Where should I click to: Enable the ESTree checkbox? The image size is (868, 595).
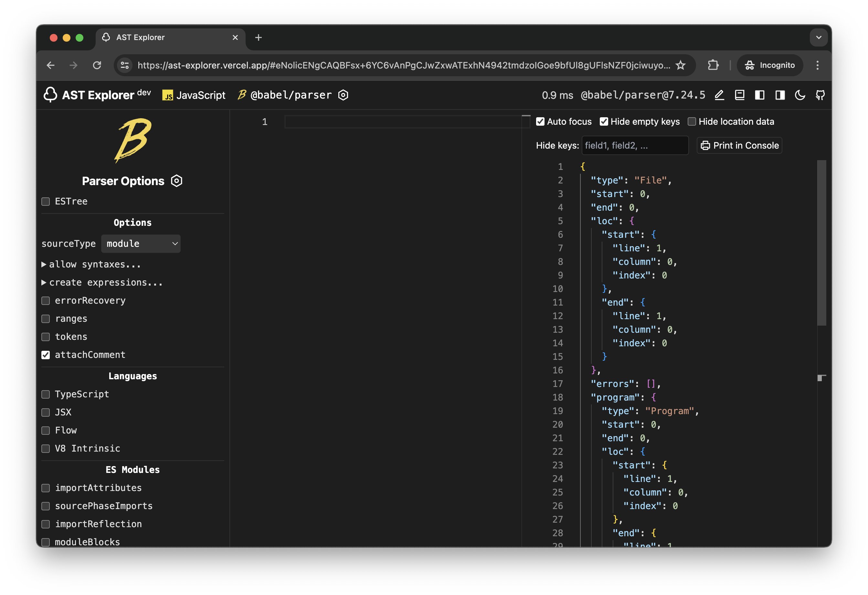click(46, 202)
